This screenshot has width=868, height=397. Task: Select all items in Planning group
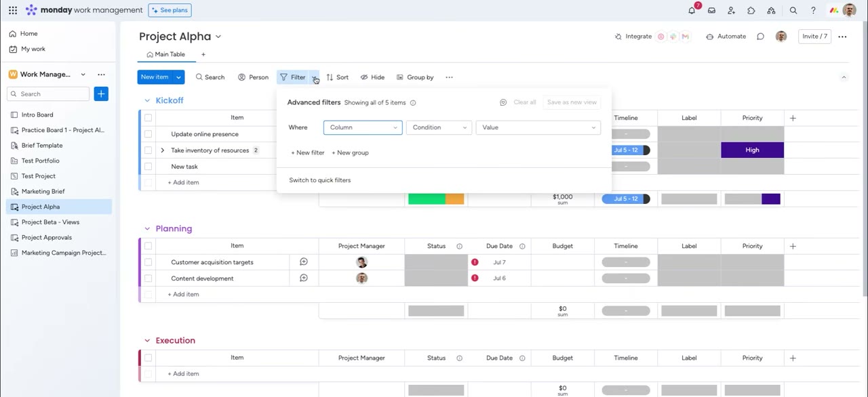(x=148, y=246)
